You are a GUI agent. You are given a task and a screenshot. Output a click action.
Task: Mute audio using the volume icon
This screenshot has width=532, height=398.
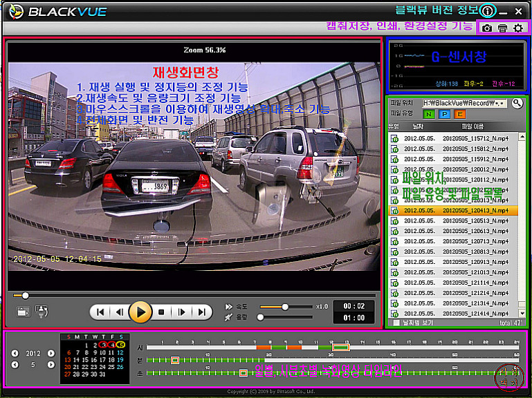(229, 317)
